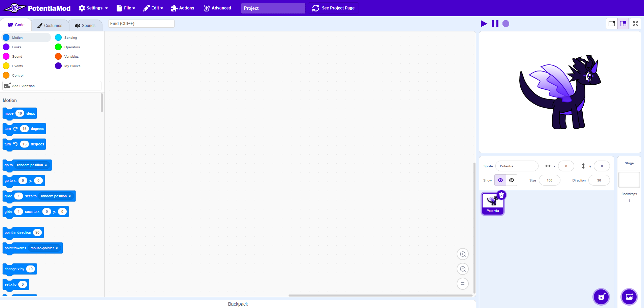Click See Project Page button

(334, 8)
